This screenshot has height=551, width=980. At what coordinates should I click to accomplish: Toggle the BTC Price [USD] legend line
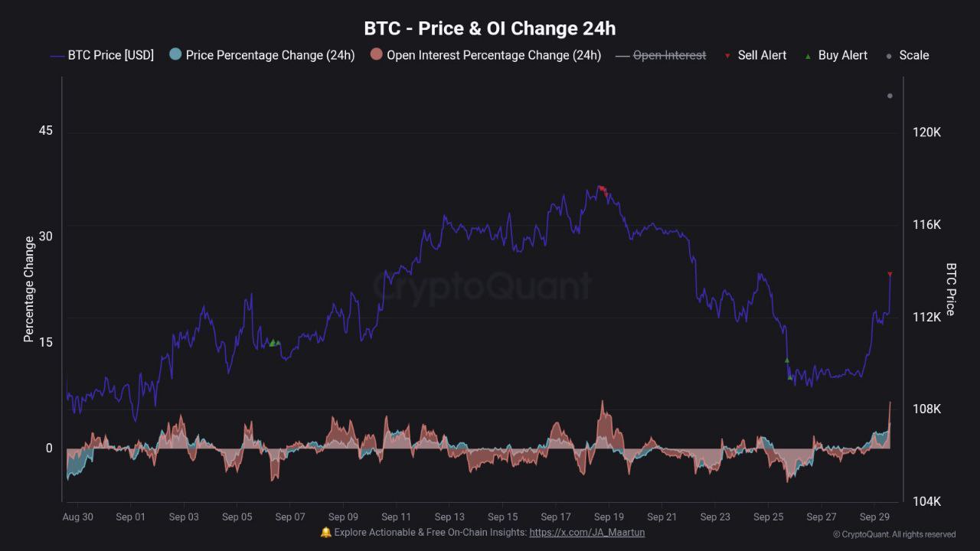point(102,55)
